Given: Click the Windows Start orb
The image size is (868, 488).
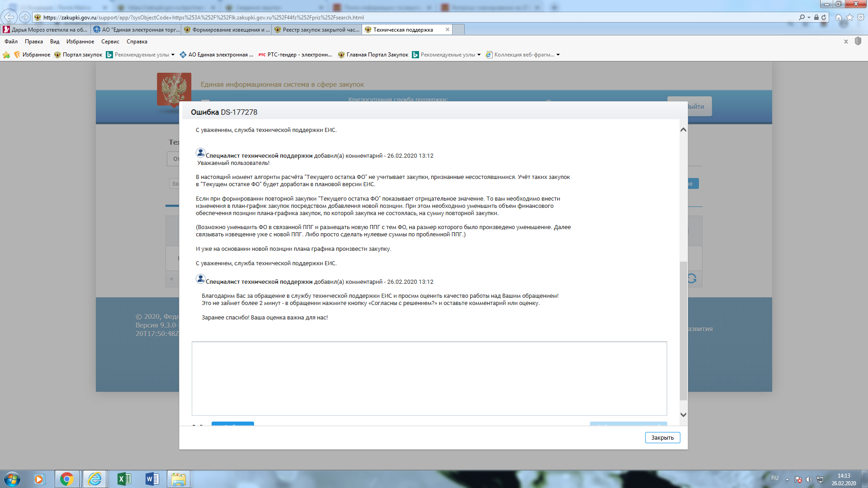Looking at the screenshot, I should point(12,479).
